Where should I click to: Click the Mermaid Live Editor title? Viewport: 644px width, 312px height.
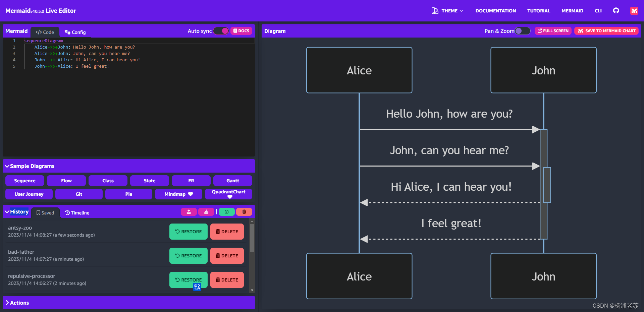pyautogui.click(x=41, y=11)
